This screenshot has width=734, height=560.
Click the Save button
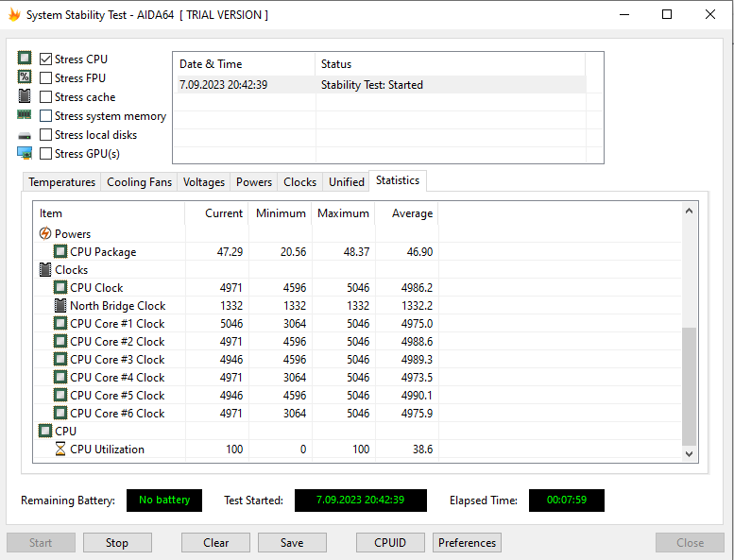(292, 543)
